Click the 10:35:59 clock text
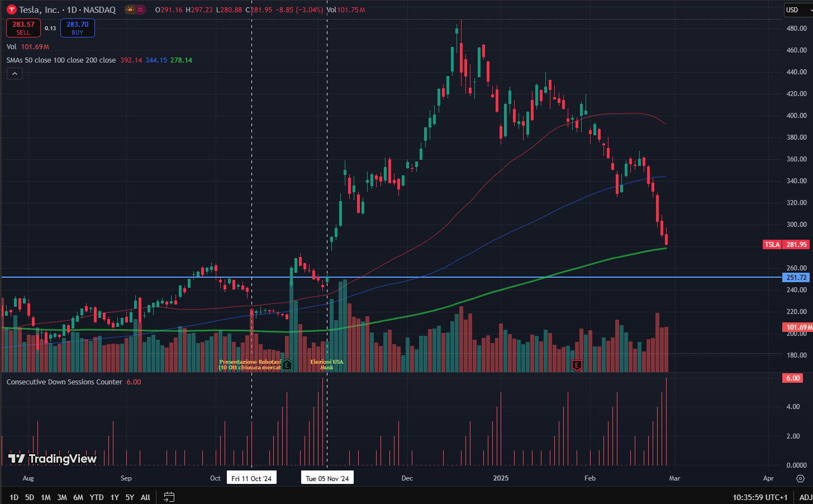This screenshot has width=813, height=504. [748, 497]
